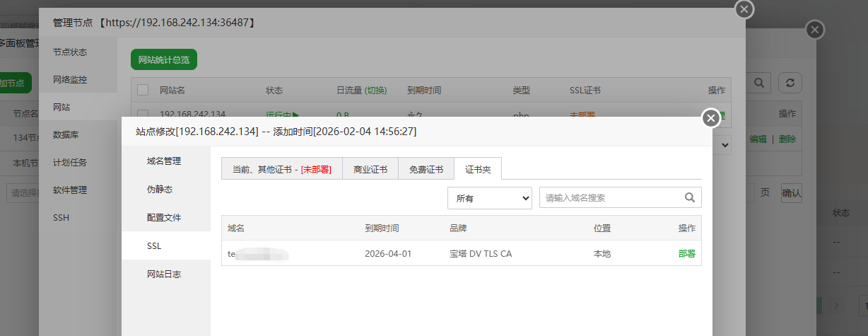Screen dimensions: 868x336
Task: Toggle the select-all checkbox in the website table header
Action: click(143, 91)
